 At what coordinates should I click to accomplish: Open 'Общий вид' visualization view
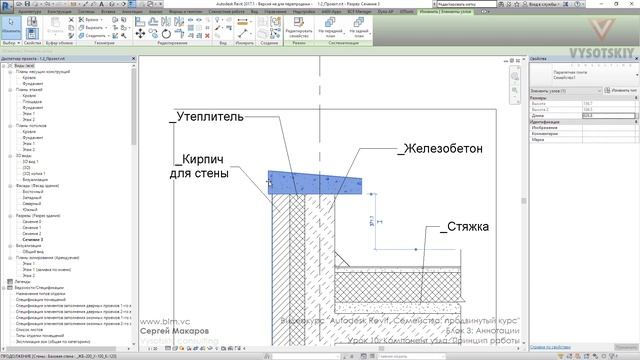coord(33,252)
